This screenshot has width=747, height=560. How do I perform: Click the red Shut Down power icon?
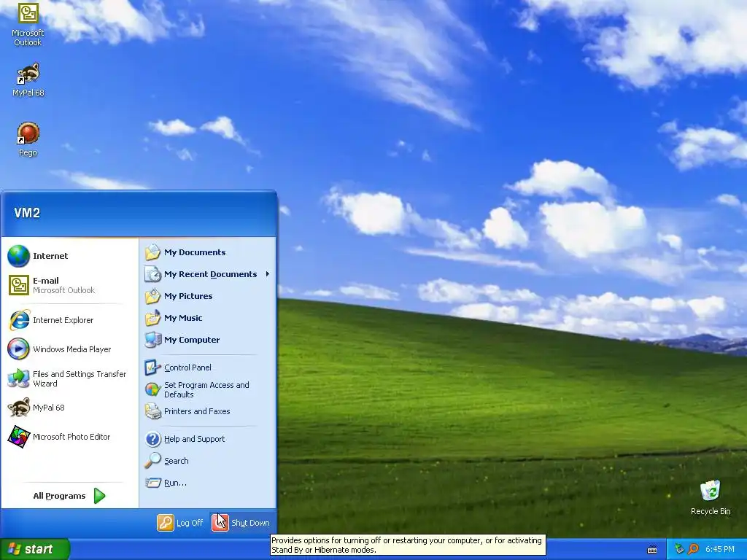click(x=220, y=523)
